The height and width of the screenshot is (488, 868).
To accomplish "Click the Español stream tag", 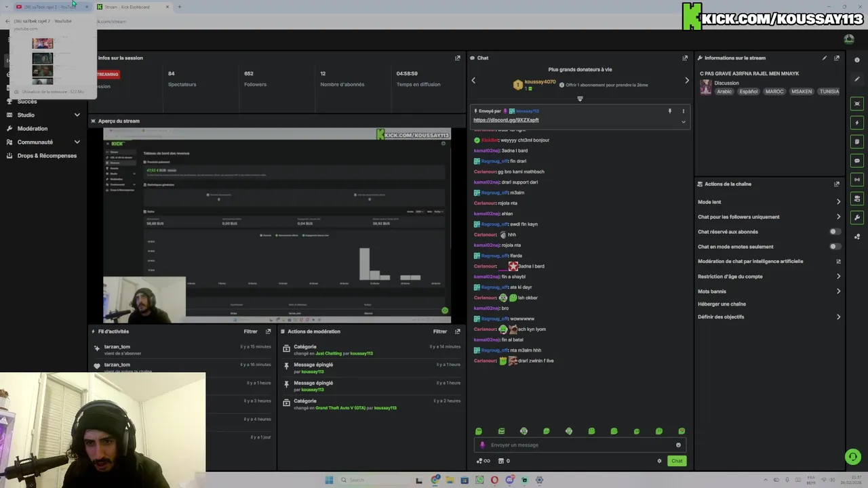I will 749,91.
